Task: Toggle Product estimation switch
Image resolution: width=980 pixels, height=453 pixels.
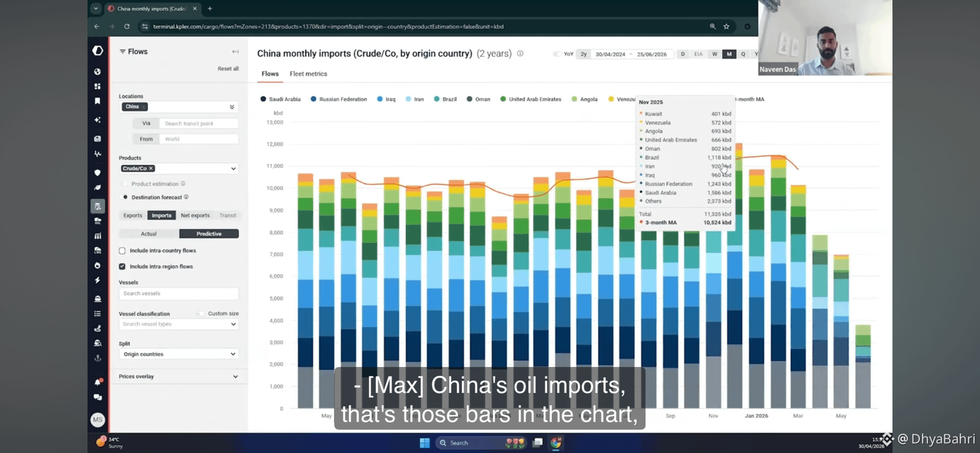Action: click(125, 184)
